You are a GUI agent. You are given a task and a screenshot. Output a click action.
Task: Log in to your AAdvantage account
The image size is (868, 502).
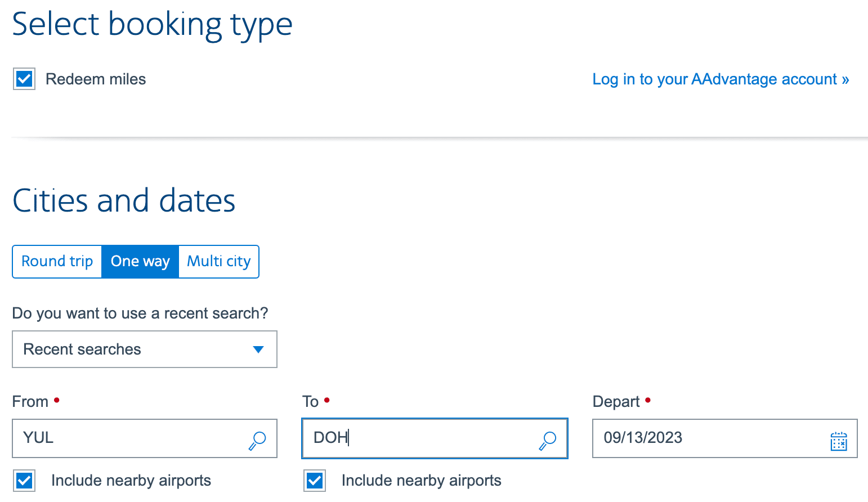pos(720,79)
